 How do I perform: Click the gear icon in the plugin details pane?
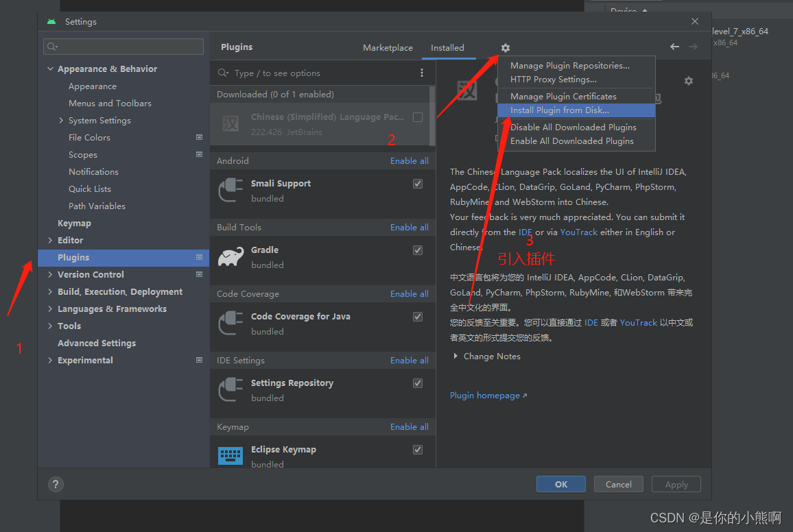point(688,81)
